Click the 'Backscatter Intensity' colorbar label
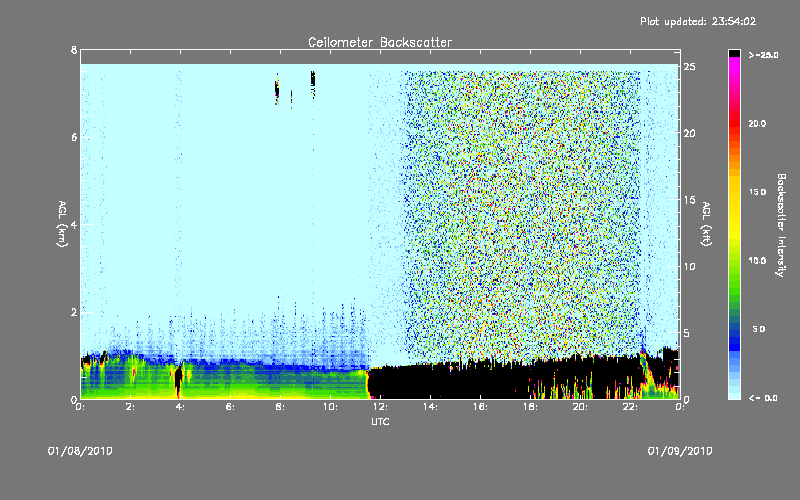 click(781, 225)
